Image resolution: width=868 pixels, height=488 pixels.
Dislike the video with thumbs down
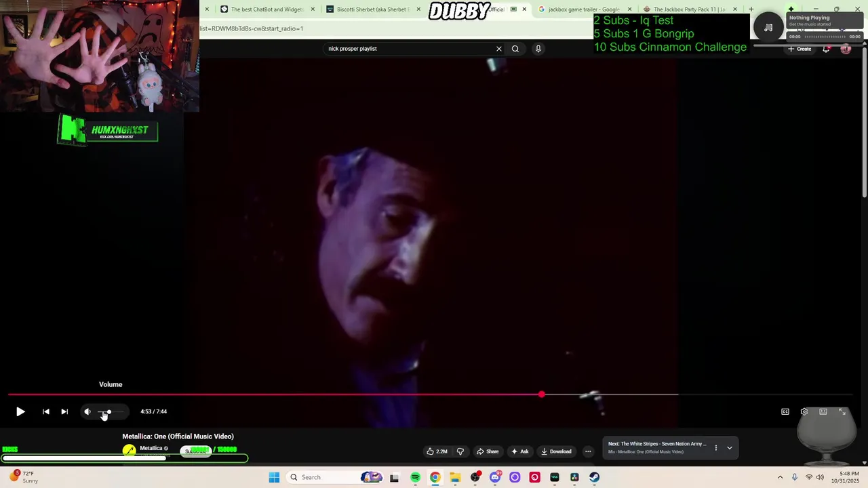tap(460, 451)
